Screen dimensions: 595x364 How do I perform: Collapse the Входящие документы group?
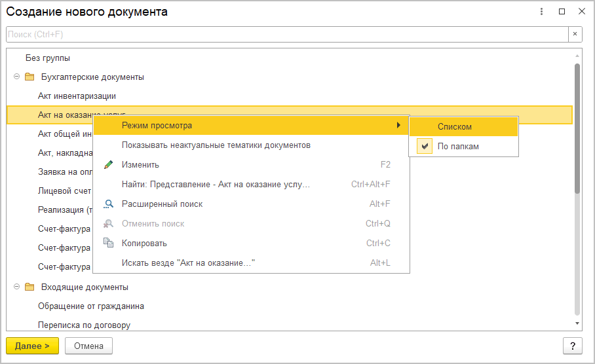tap(16, 287)
